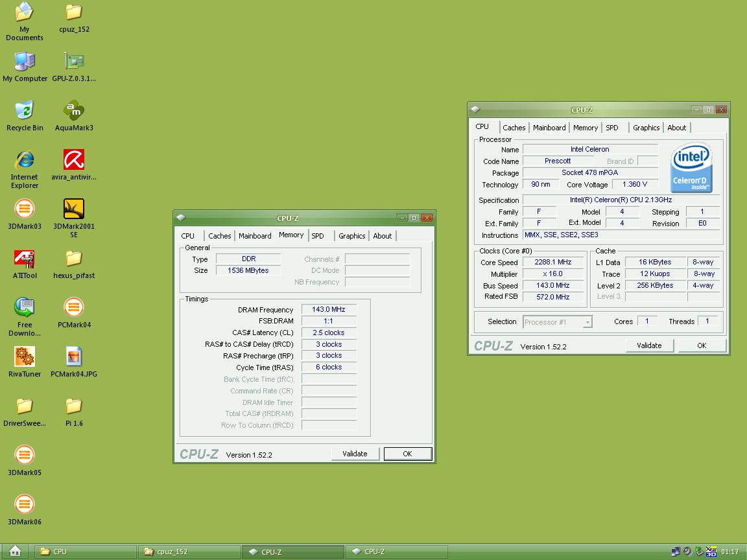
Task: Click the Cycle Time 6 clocks value
Action: [329, 367]
